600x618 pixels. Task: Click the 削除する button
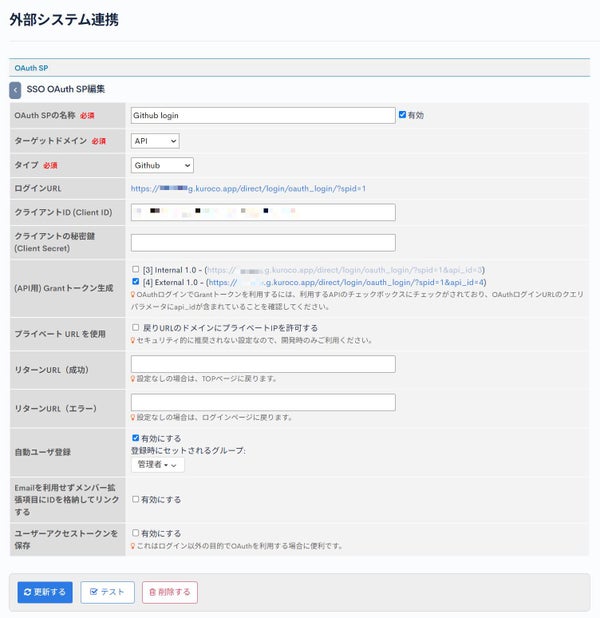[170, 592]
